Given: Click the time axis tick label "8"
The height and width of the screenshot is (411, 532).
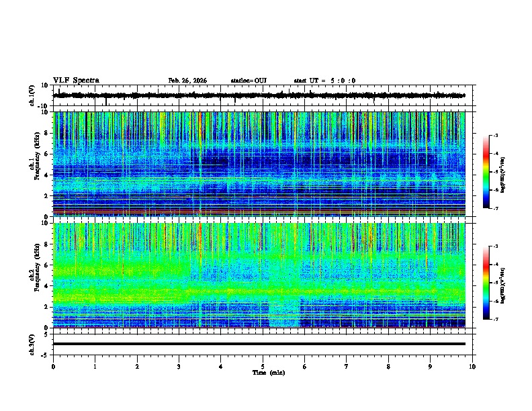Looking at the screenshot, I should [388, 367].
